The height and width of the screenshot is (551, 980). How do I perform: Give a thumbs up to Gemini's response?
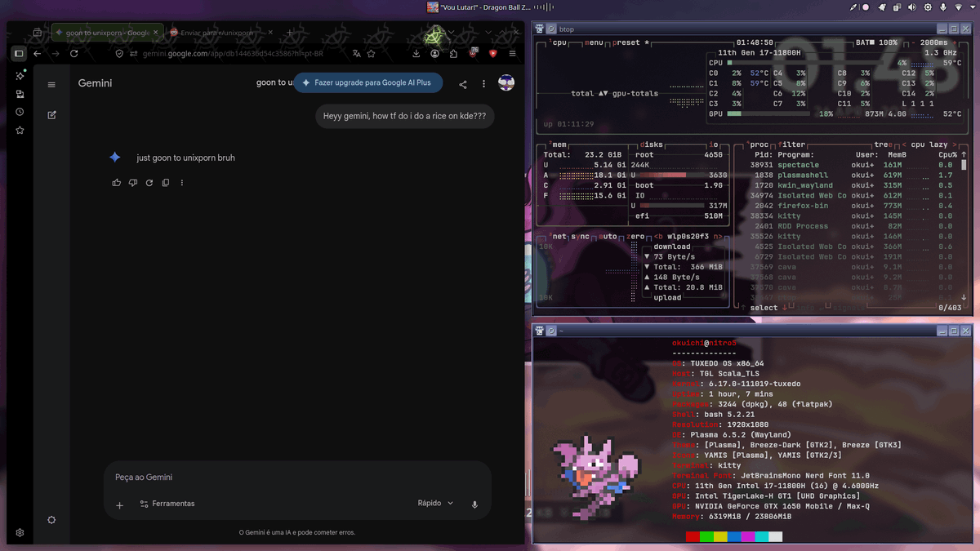point(116,183)
